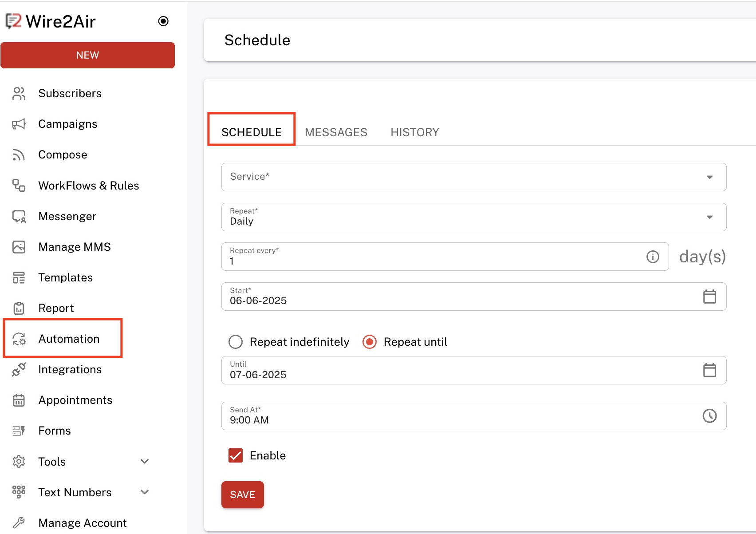Open the Start date calendar icon
Viewport: 756px width, 534px height.
click(709, 297)
